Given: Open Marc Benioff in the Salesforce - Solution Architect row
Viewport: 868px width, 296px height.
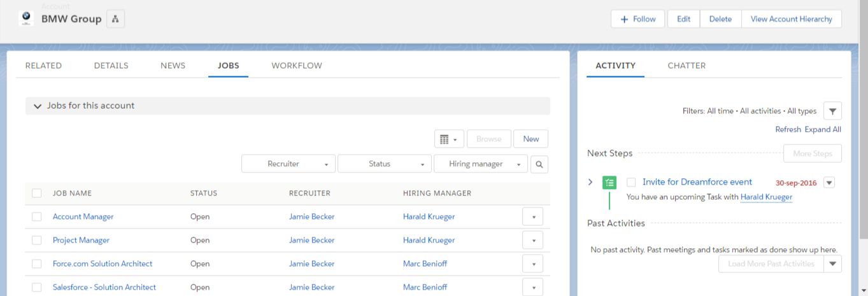Looking at the screenshot, I should coord(425,287).
